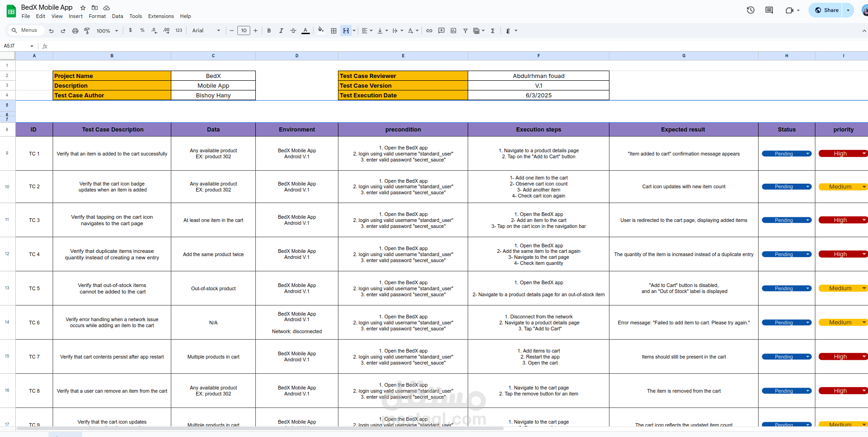Open the Edit menu
Image resolution: width=868 pixels, height=437 pixels.
pyautogui.click(x=41, y=16)
